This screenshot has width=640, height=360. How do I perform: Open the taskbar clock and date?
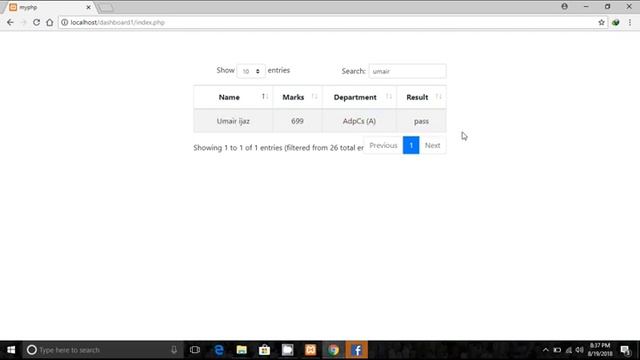(x=600, y=350)
